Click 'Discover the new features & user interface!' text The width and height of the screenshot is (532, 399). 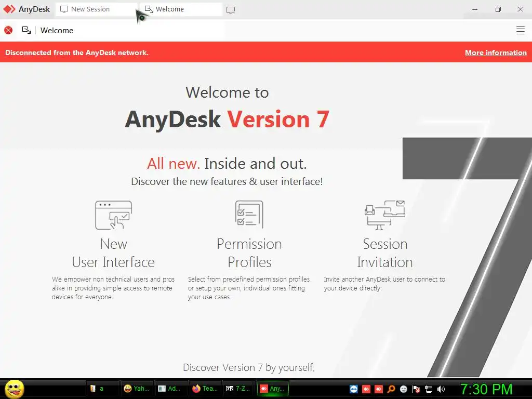pos(227,181)
